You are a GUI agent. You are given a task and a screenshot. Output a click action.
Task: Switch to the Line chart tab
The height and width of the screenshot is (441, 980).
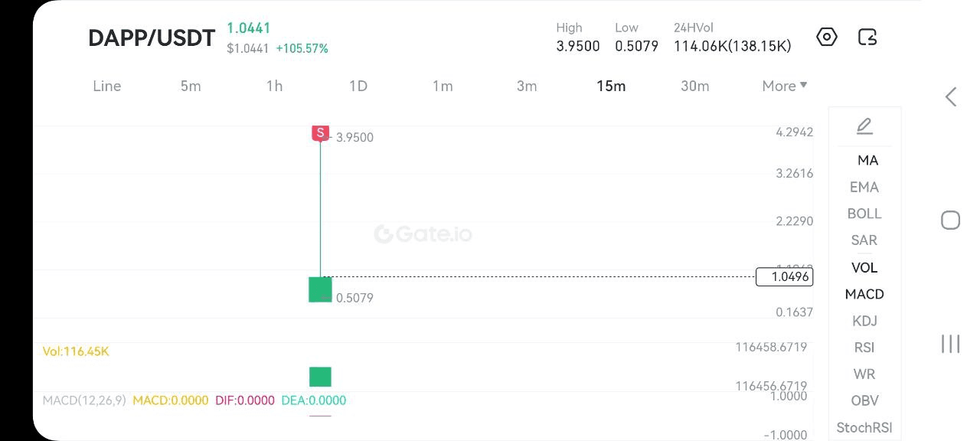[x=107, y=86]
